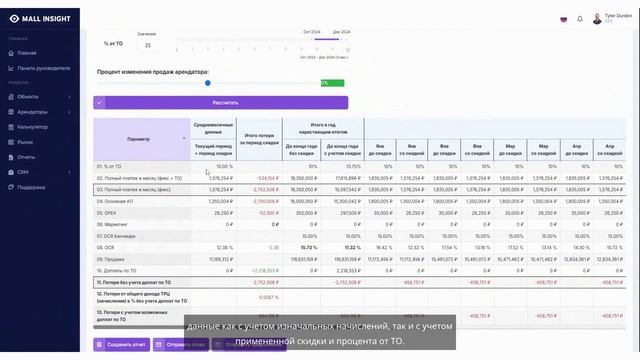
Task: Select row '11. Потери без учета доплат по ТО'
Action: 360,282
